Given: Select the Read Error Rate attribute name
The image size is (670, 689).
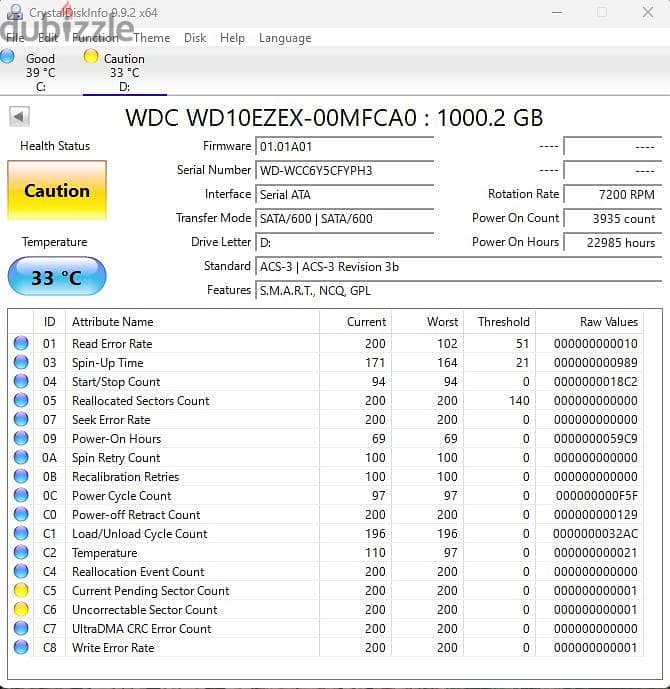Looking at the screenshot, I should (112, 344).
